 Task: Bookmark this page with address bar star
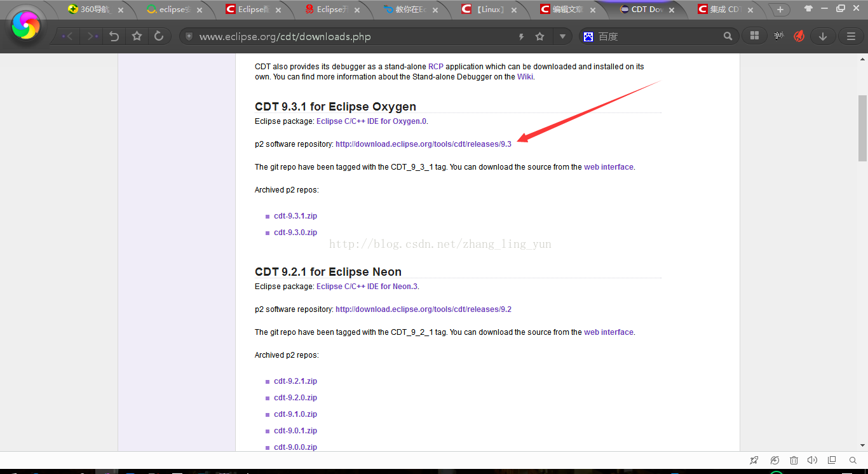[540, 37]
